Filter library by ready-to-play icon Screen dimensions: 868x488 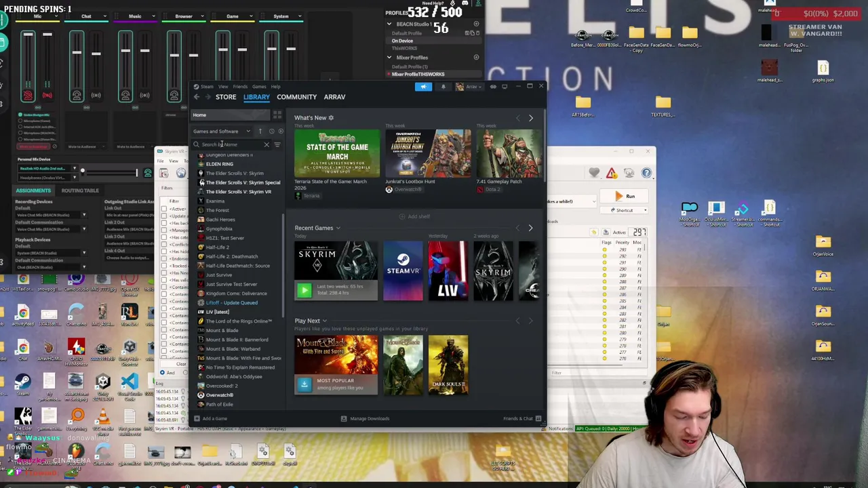coord(281,131)
